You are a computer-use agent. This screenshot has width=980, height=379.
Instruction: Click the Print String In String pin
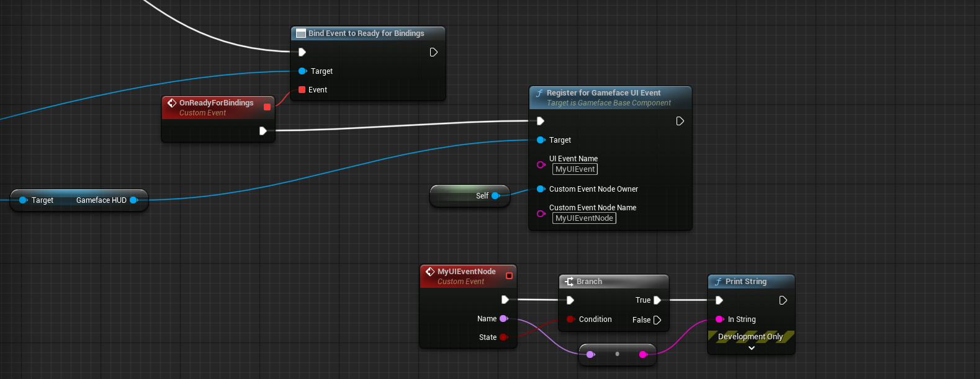click(719, 319)
